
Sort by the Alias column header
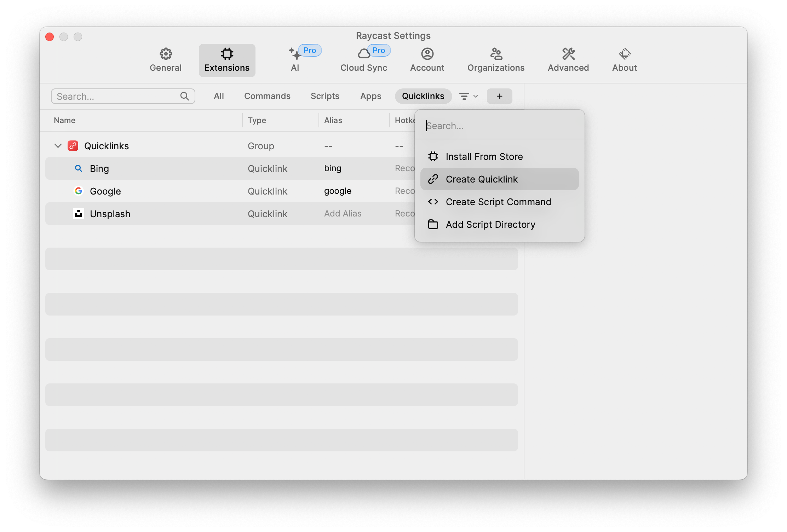tap(333, 120)
